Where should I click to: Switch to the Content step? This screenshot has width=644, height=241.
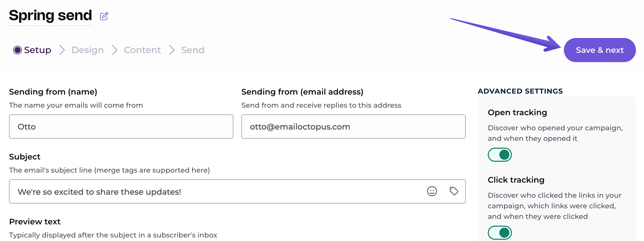coord(142,50)
